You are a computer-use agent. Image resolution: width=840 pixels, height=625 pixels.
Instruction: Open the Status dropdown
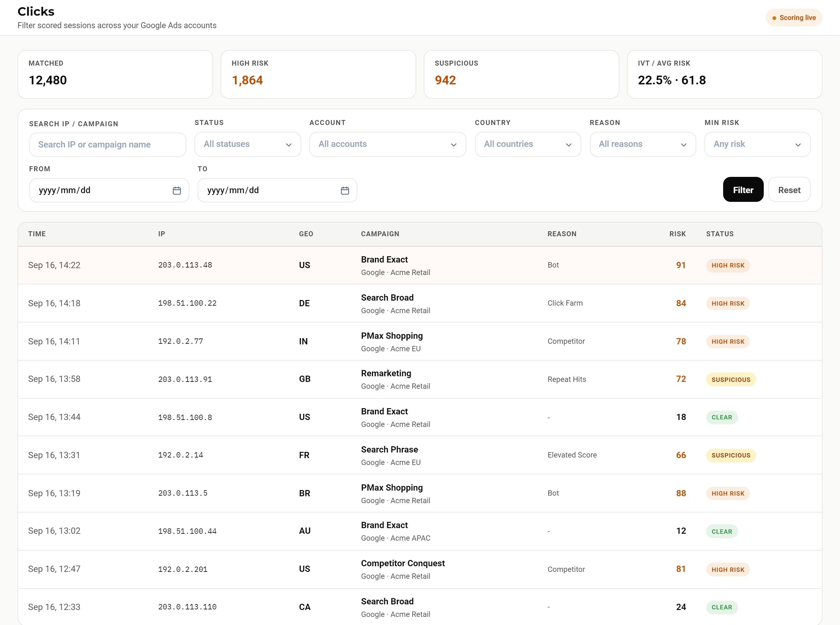[x=247, y=144]
